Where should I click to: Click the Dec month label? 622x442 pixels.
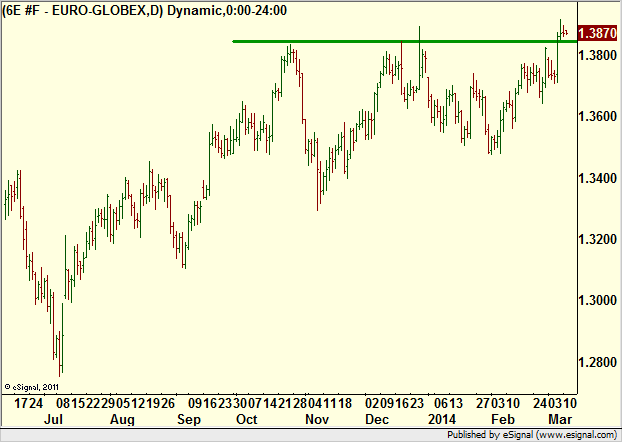pyautogui.click(x=377, y=419)
